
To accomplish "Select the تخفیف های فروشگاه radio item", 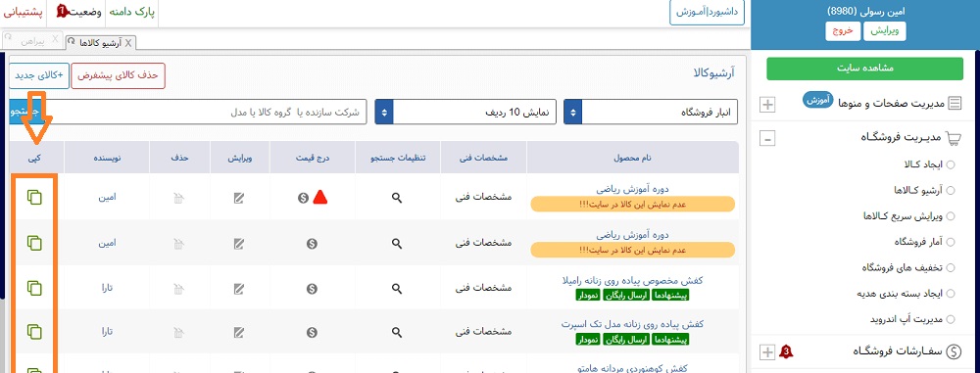I will (x=951, y=267).
